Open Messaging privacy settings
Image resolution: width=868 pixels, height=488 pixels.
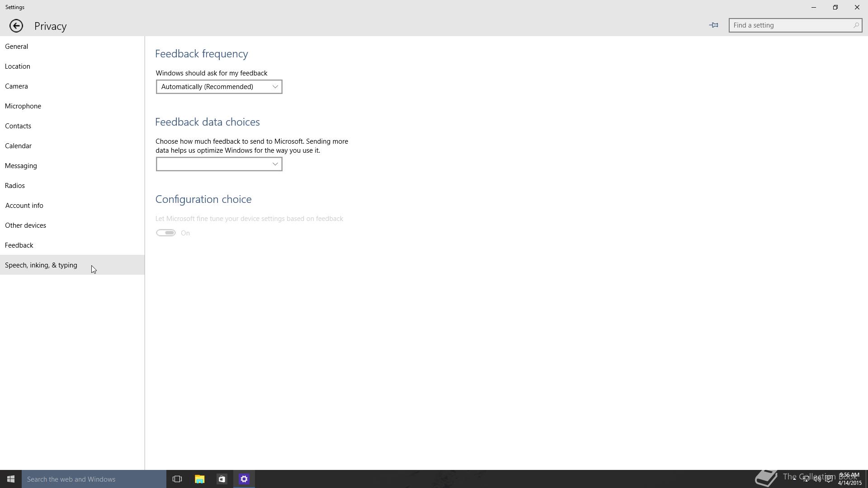coord(72,166)
